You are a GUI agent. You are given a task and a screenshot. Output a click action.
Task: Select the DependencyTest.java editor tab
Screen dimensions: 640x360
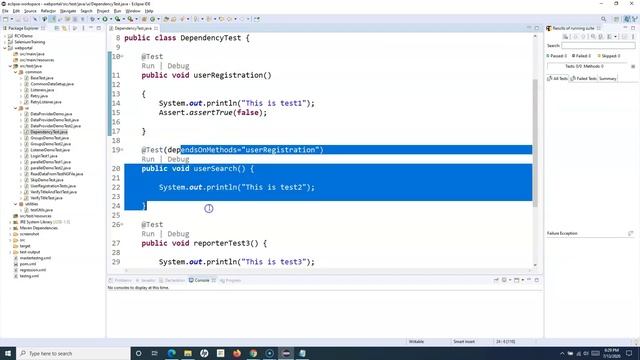[x=133, y=28]
